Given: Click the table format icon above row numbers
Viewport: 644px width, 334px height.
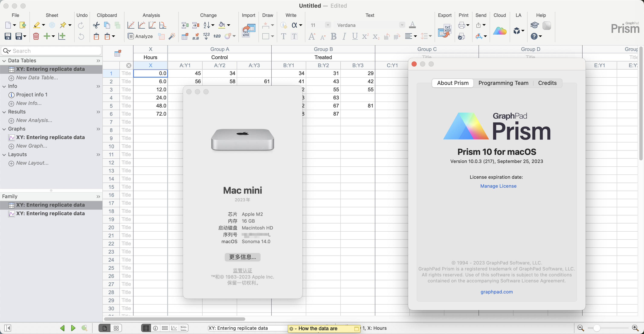Looking at the screenshot, I should [118, 53].
